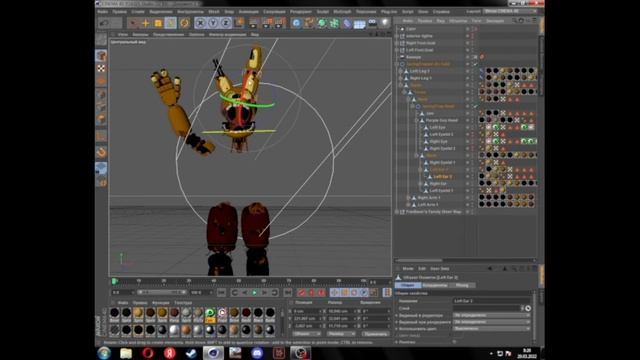Go to end of animation
Image resolution: width=640 pixels, height=360 pixels.
coord(287,292)
